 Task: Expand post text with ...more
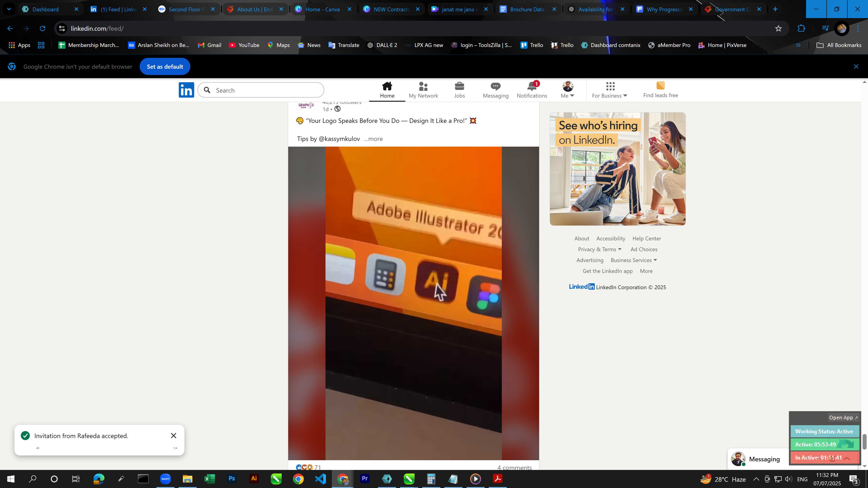[x=373, y=139]
